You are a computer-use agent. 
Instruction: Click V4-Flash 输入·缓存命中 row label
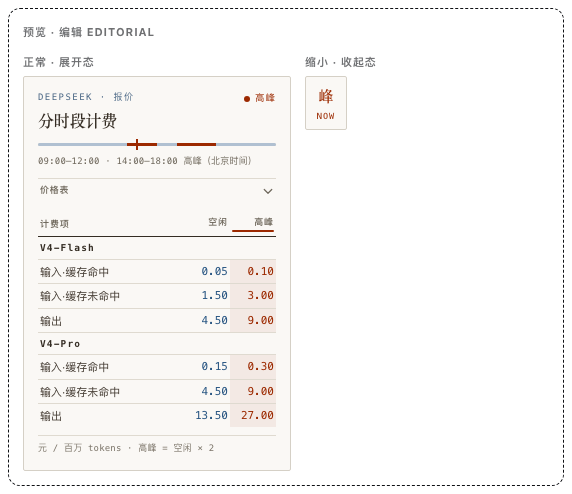(74, 272)
